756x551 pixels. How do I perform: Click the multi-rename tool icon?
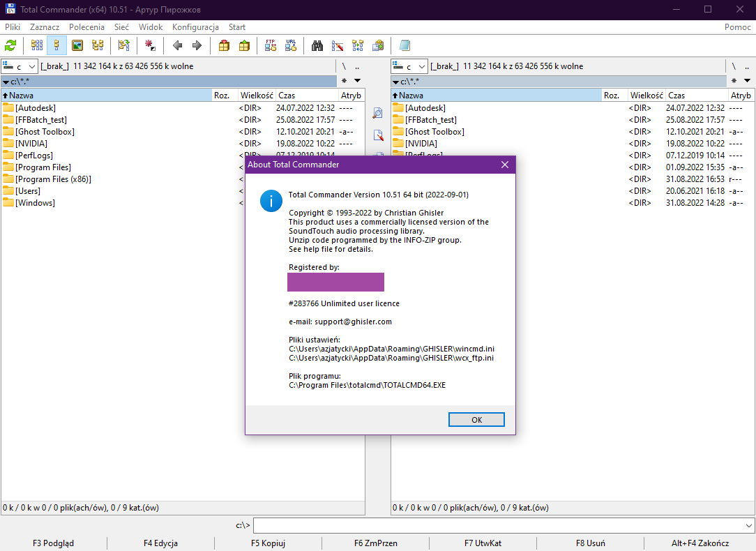click(x=338, y=46)
